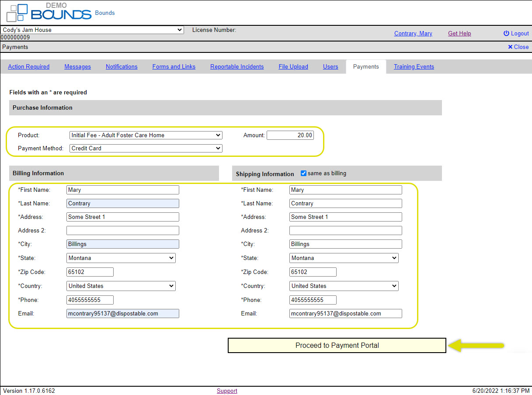Open the shipping Country dropdown

pyautogui.click(x=344, y=286)
